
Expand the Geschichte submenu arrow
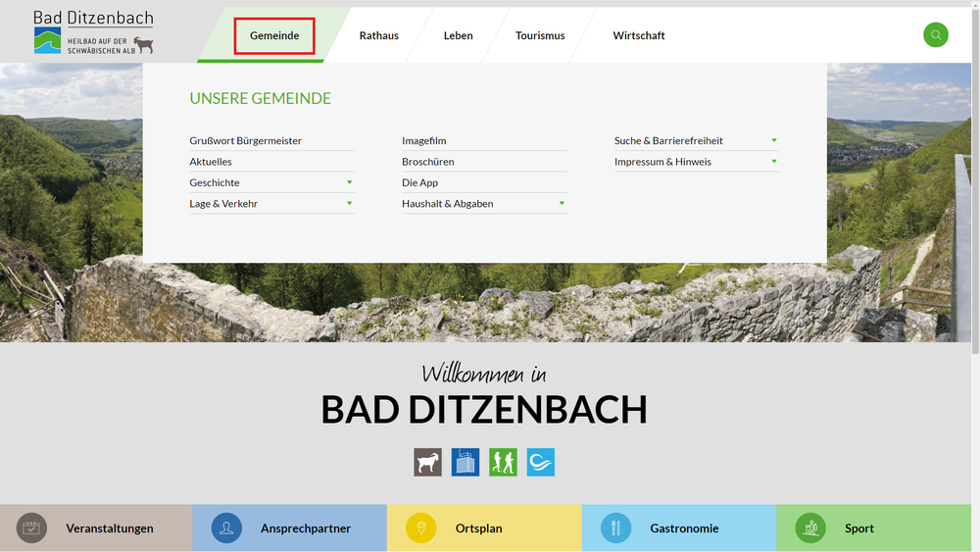pos(350,182)
